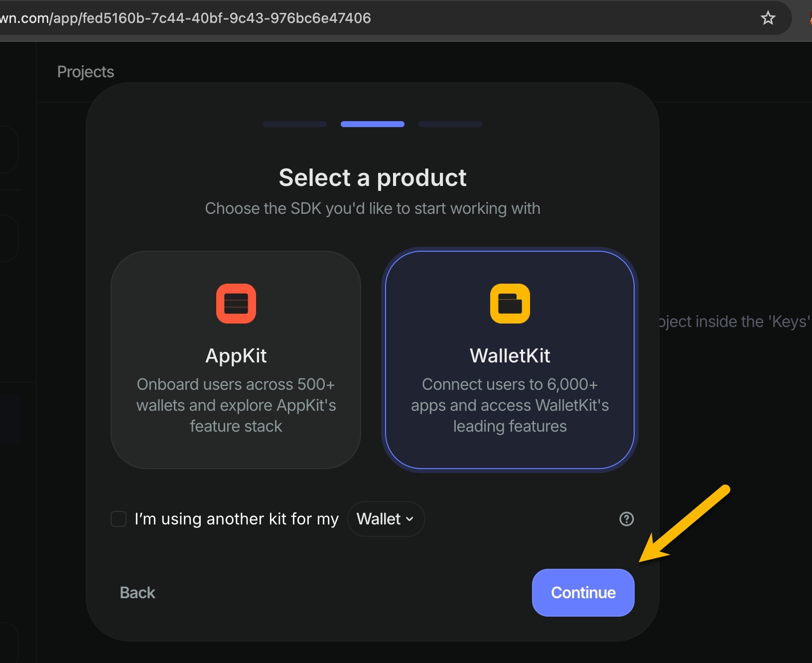Click the 'Select a product' heading

(x=373, y=177)
